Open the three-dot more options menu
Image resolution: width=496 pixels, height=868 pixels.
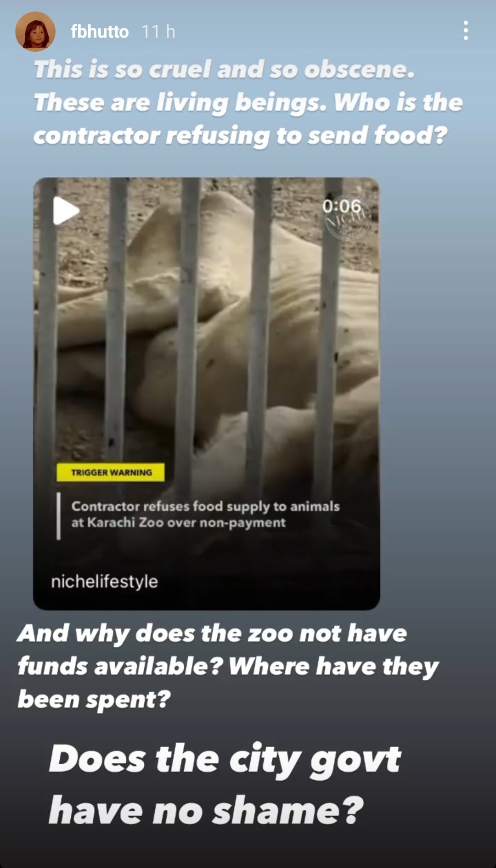(466, 30)
